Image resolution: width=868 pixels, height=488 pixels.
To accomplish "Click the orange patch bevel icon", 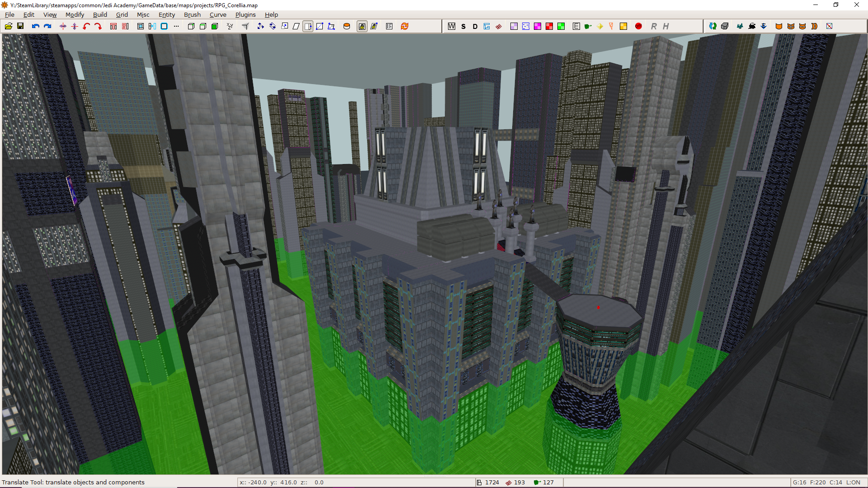I will coord(779,26).
